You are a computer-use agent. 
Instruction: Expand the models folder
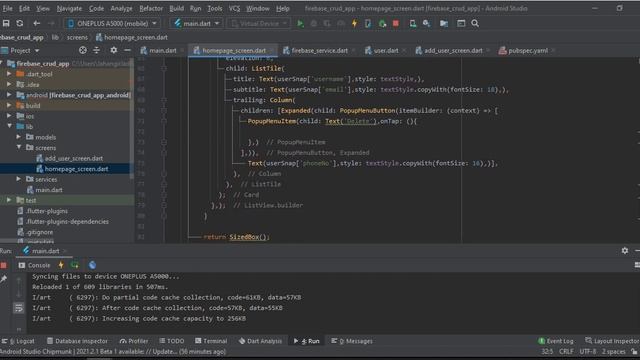(19, 137)
